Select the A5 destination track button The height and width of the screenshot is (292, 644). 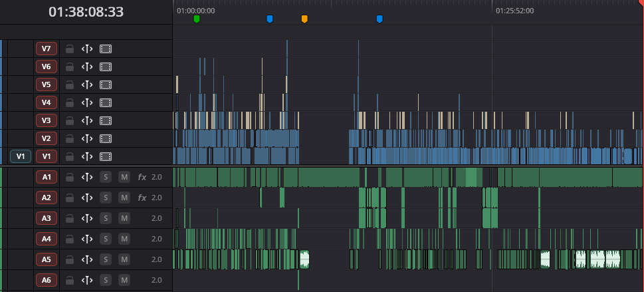pos(47,259)
